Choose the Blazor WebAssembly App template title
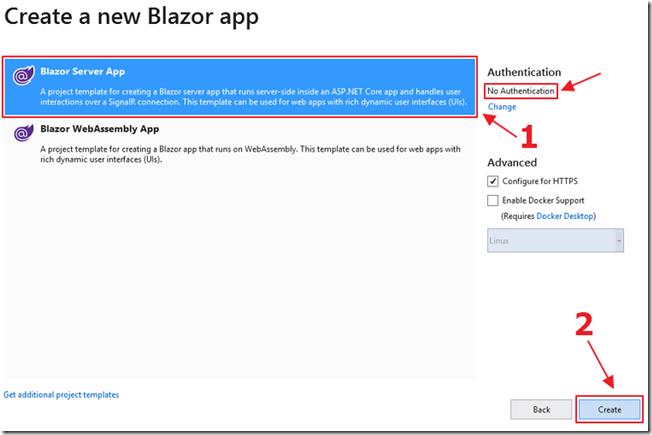 (x=100, y=129)
